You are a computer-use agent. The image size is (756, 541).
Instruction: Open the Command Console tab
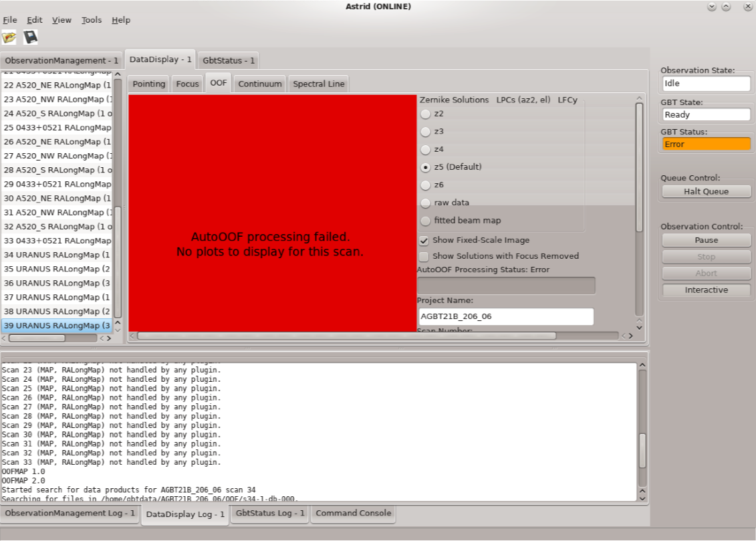click(354, 513)
